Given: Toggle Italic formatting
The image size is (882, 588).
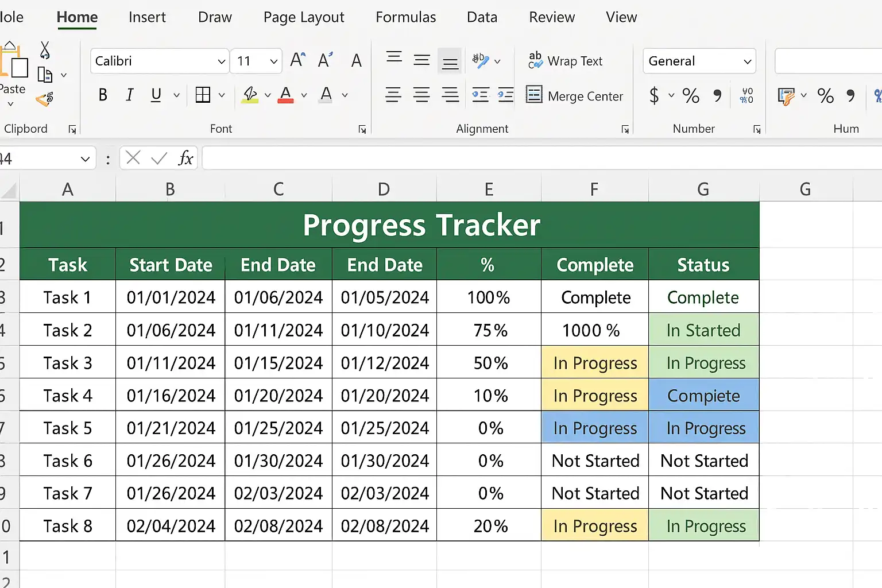Looking at the screenshot, I should 130,95.
